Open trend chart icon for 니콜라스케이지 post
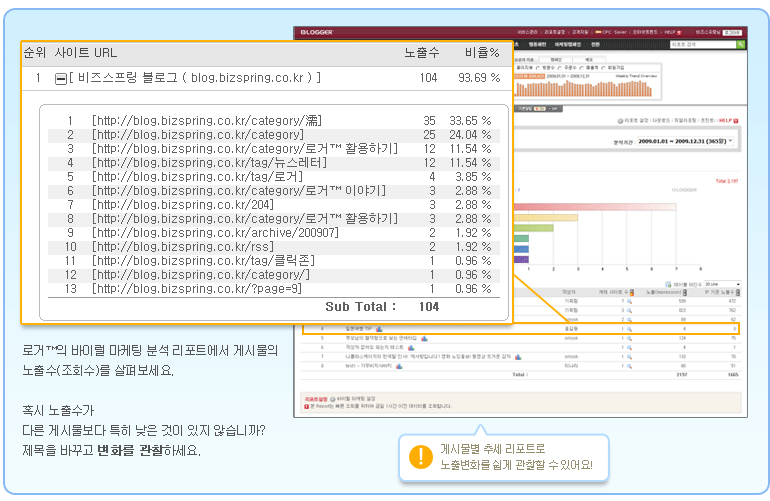 [x=518, y=357]
